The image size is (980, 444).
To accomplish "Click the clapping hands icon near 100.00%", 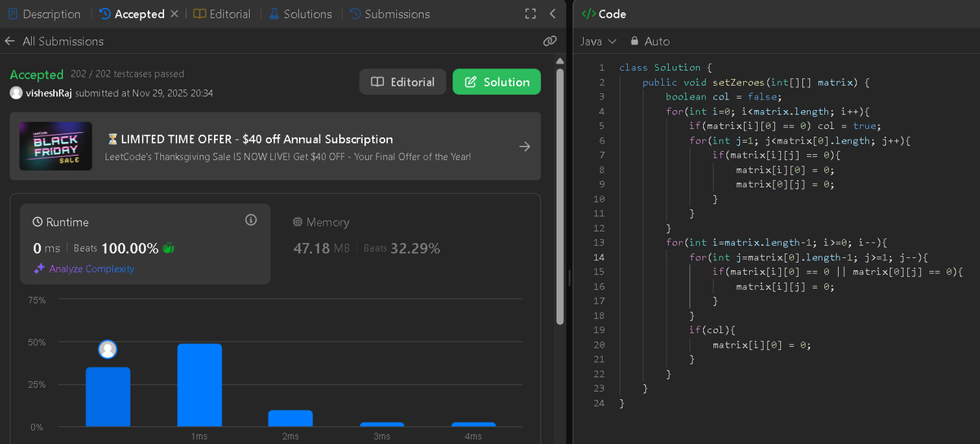I will pos(169,248).
